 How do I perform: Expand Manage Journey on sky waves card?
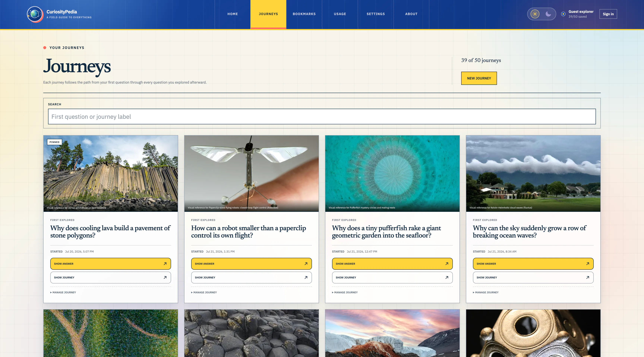(486, 292)
